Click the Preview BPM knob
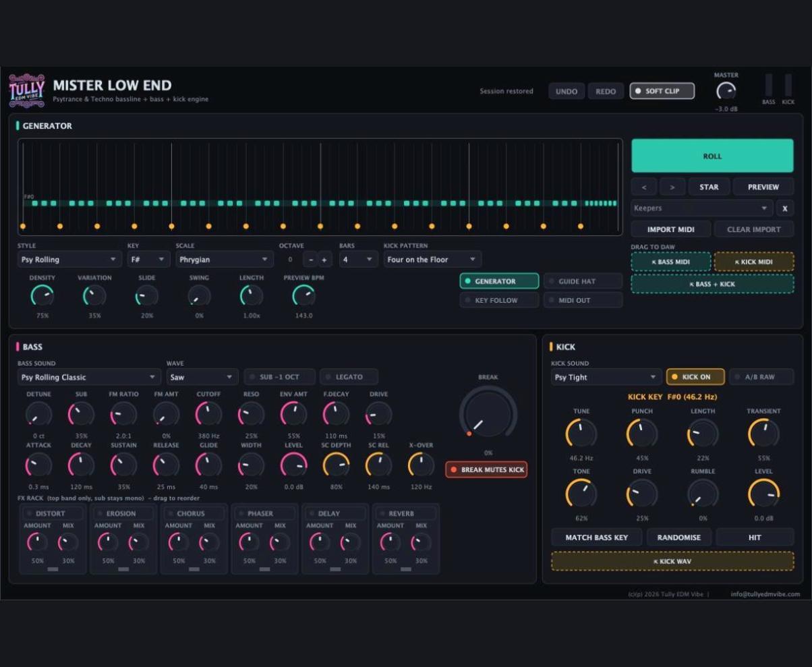 303,295
